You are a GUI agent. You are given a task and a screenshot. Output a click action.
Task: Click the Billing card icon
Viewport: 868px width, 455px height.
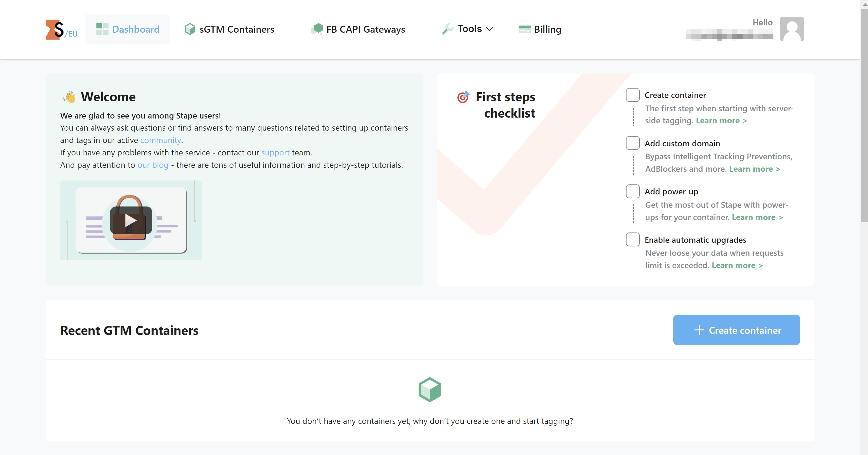tap(524, 29)
